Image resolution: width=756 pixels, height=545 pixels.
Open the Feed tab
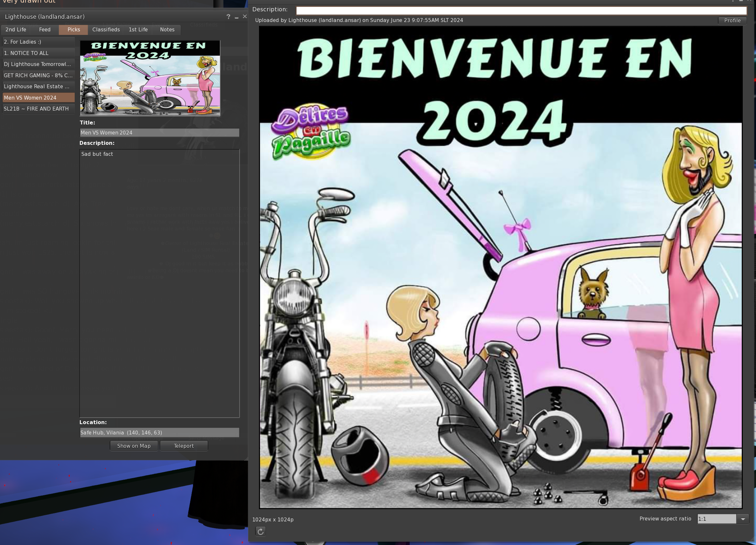tap(45, 30)
